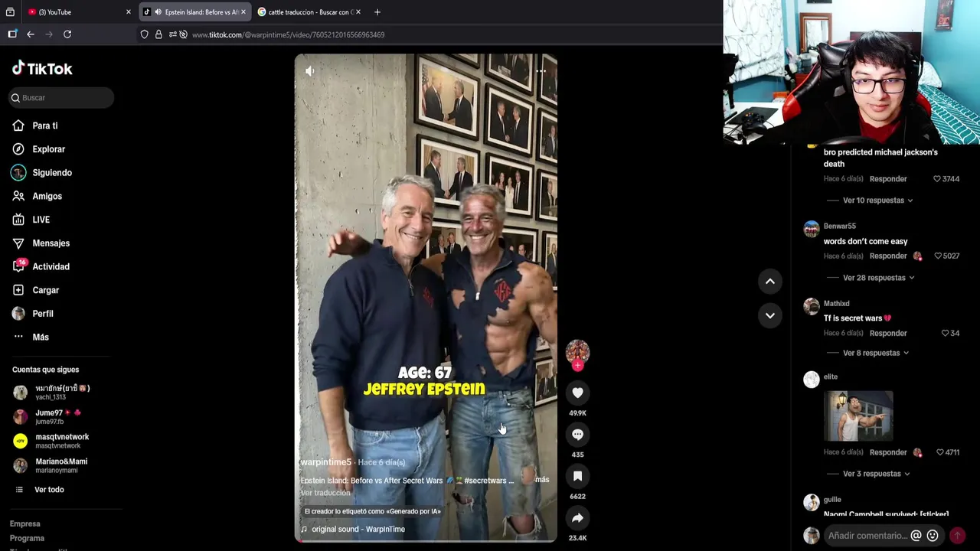Viewport: 980px width, 551px height.
Task: Expand Ver 28 respuestas
Action: tap(879, 278)
